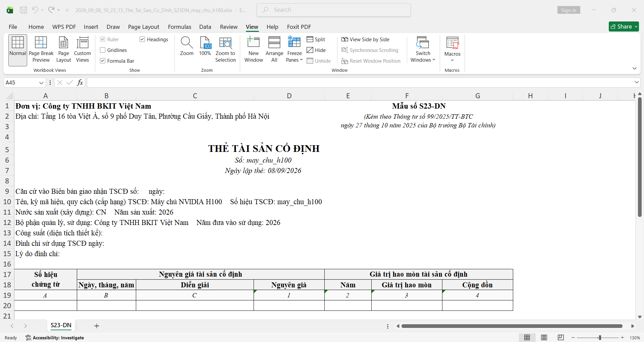644x342 pixels.
Task: Switch to Normal view in status bar
Action: point(527,338)
